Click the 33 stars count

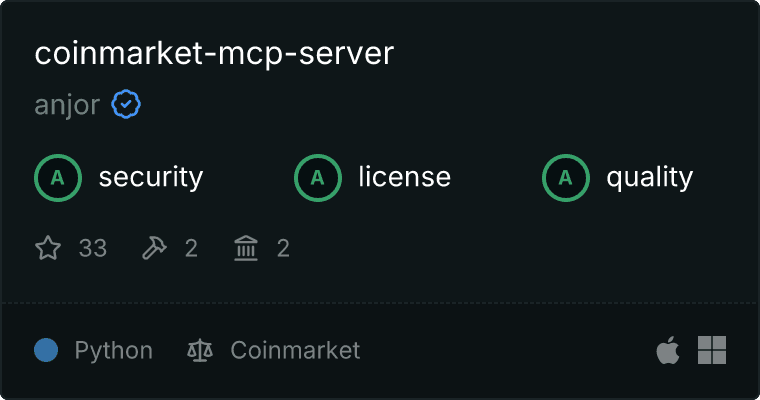(93, 248)
